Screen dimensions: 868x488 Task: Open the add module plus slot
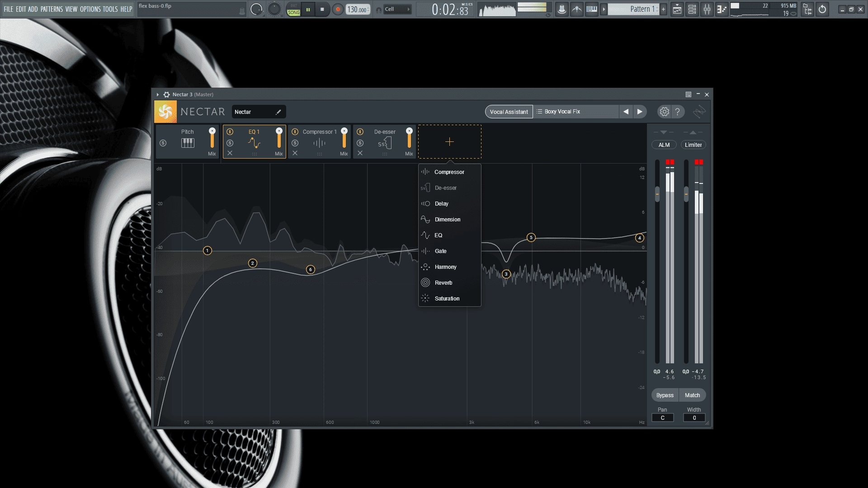[x=449, y=142]
